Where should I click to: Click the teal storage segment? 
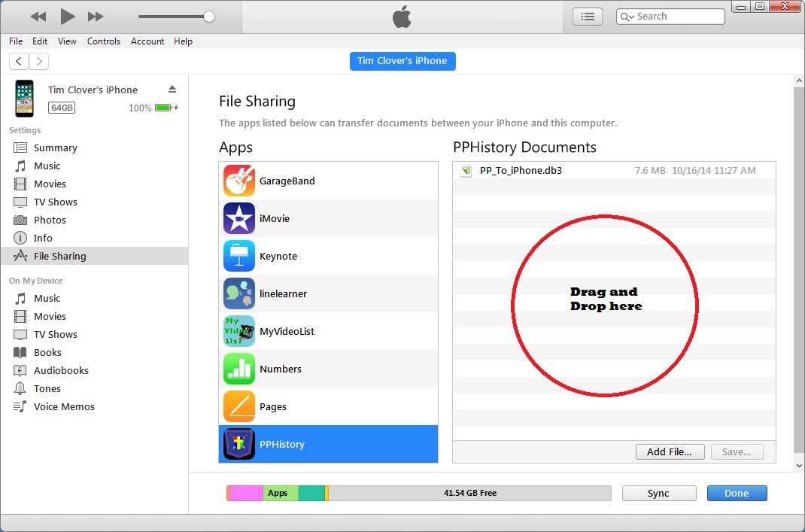pyautogui.click(x=311, y=494)
